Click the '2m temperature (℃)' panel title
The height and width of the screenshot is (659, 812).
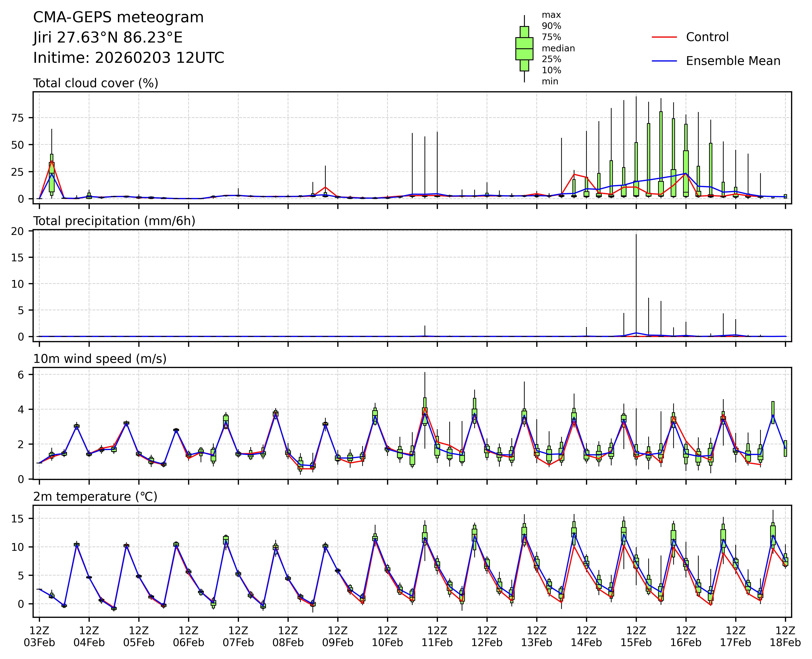pos(95,497)
